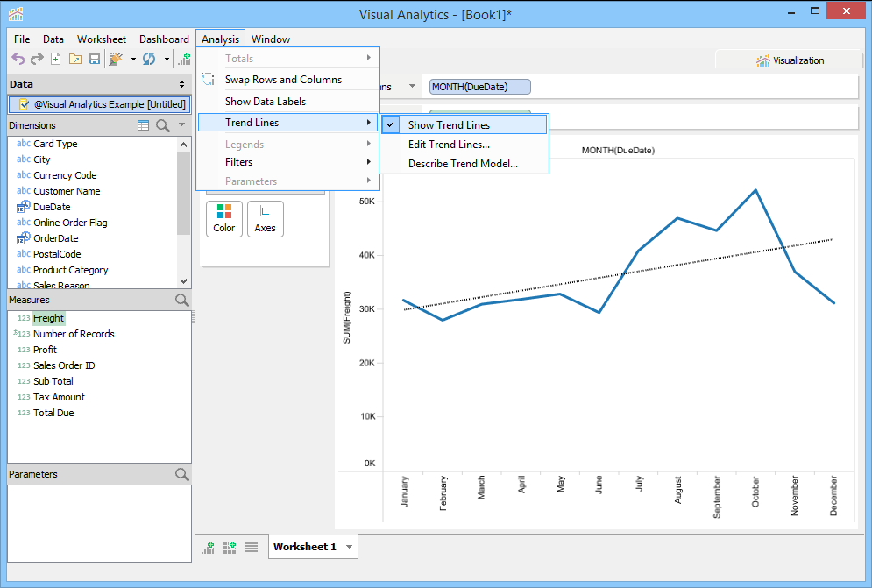
Task: Open the Worksheet 1 tab dropdown arrow
Action: tap(350, 547)
